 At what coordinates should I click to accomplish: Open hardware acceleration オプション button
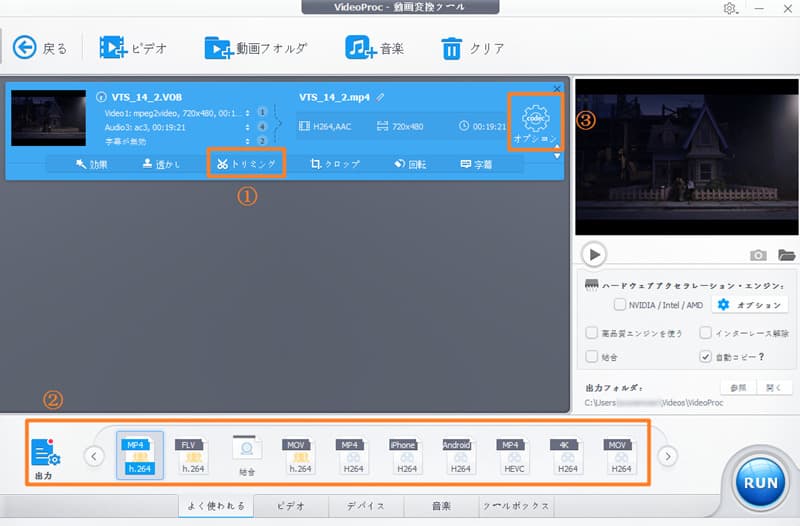pyautogui.click(x=751, y=305)
